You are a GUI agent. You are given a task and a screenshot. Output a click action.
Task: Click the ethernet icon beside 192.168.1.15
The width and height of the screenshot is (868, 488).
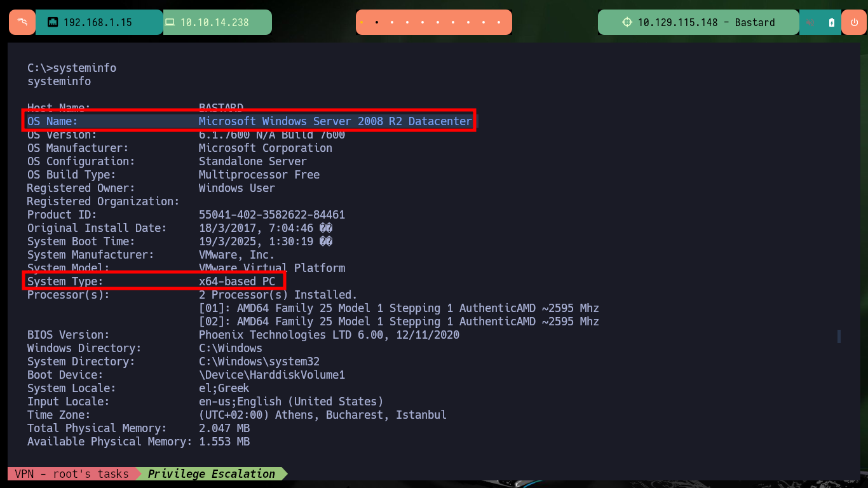coord(53,22)
